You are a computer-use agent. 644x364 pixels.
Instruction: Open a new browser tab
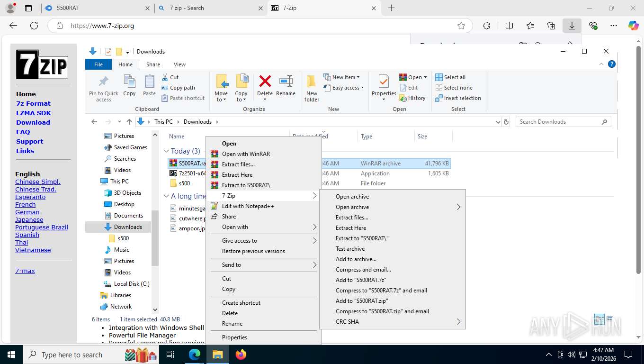tap(391, 8)
